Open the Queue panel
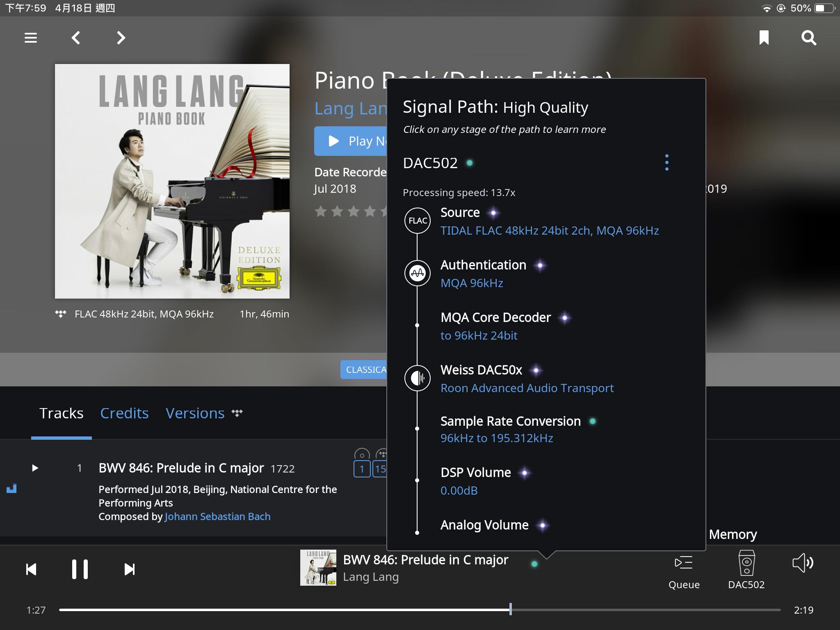840x630 pixels. tap(684, 570)
